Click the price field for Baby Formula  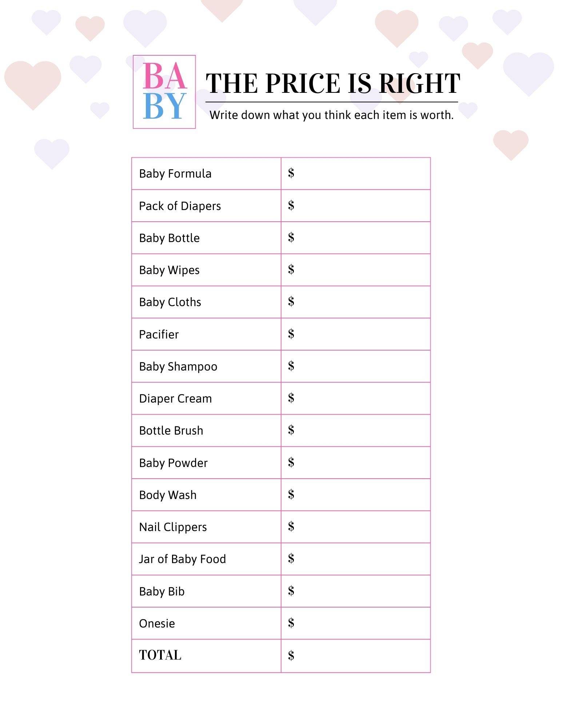[x=356, y=174]
